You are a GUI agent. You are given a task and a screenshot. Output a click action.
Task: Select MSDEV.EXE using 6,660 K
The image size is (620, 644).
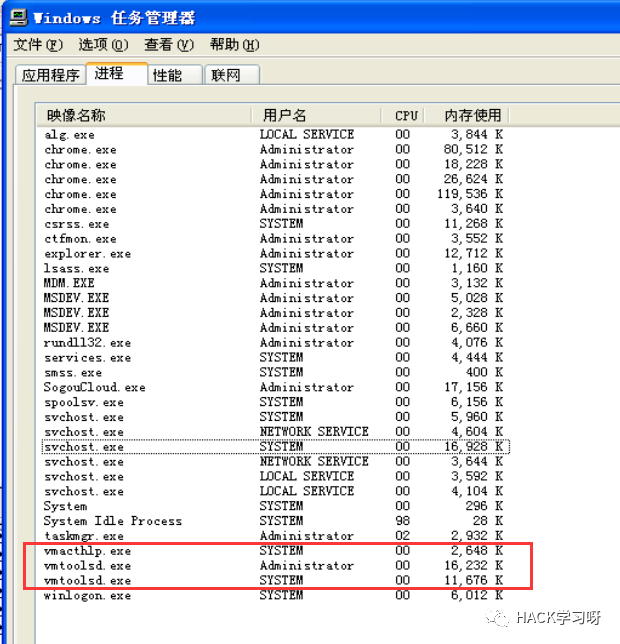click(275, 327)
